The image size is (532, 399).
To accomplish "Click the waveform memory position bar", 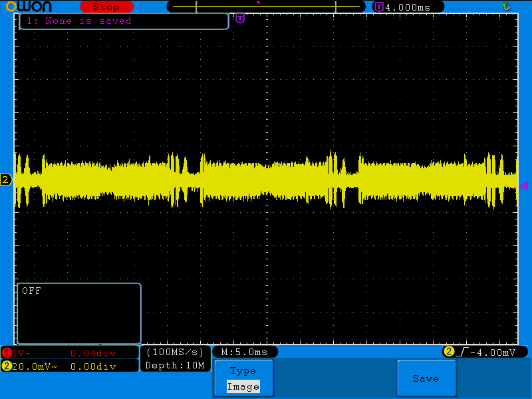I will [266, 7].
